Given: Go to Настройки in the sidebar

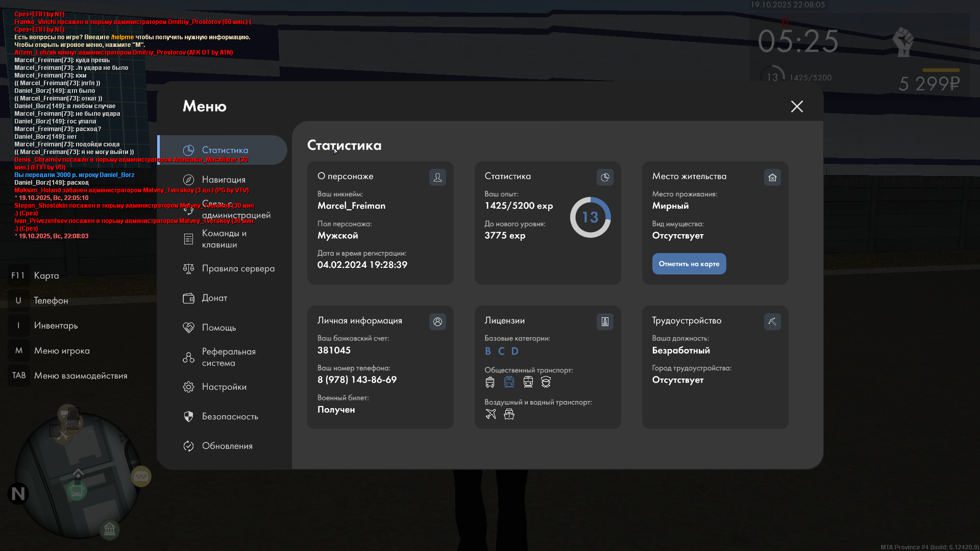Looking at the screenshot, I should (x=224, y=387).
